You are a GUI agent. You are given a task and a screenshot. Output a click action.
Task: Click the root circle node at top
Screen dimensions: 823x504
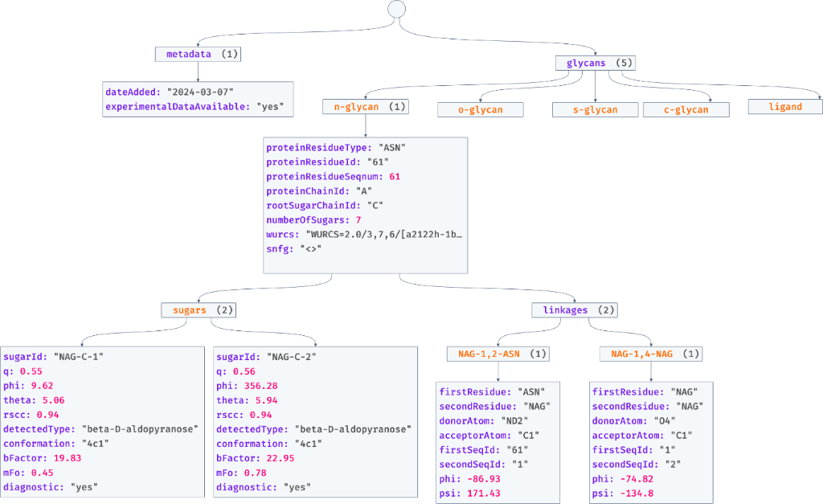point(396,9)
